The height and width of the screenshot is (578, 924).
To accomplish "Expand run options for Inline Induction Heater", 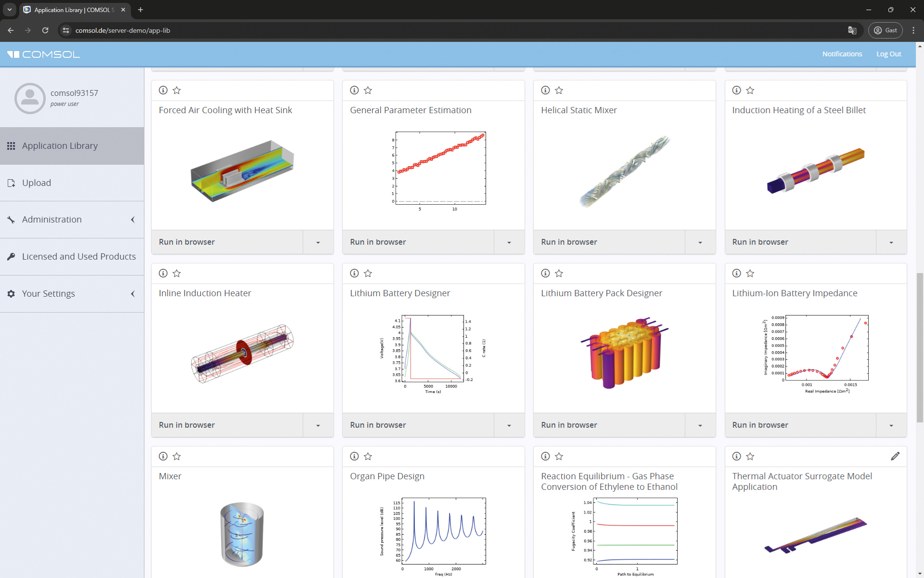I will tap(318, 425).
